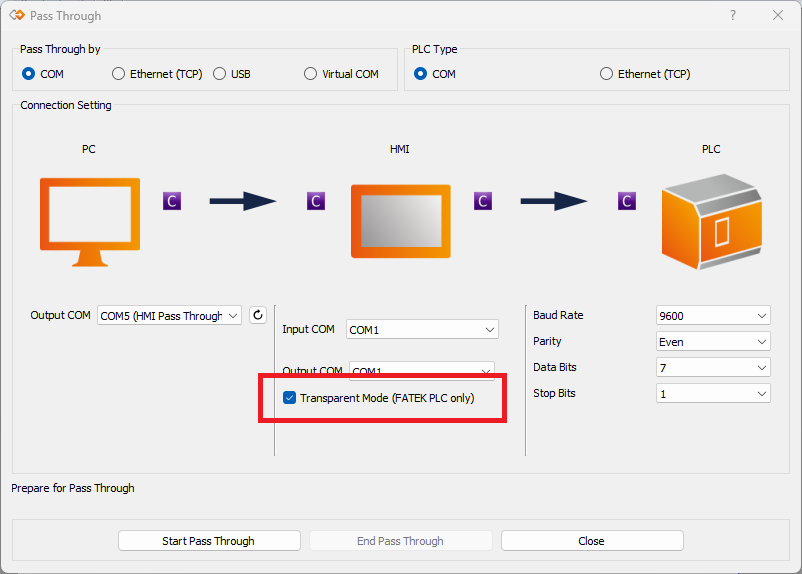This screenshot has height=574, width=802.
Task: Click the purple C badge beside PC
Action: click(x=172, y=201)
